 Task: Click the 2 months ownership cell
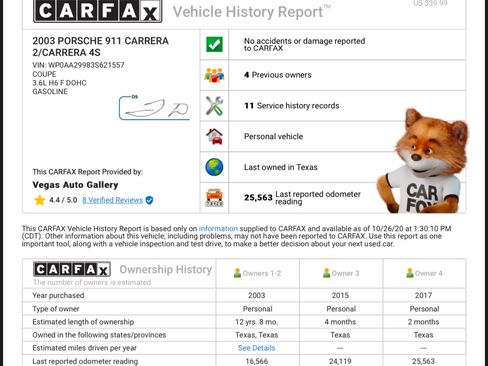pos(423,322)
